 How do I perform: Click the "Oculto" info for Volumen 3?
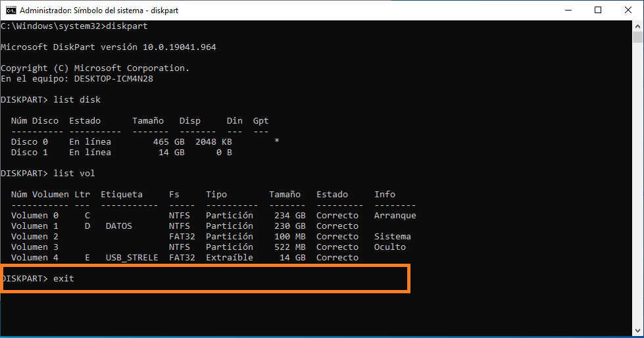tap(389, 247)
